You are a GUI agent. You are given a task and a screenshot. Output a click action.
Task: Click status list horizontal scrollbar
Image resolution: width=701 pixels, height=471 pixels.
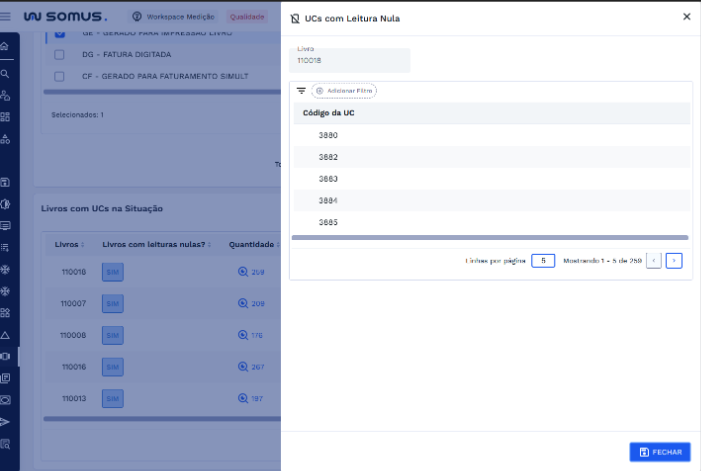tap(162, 92)
